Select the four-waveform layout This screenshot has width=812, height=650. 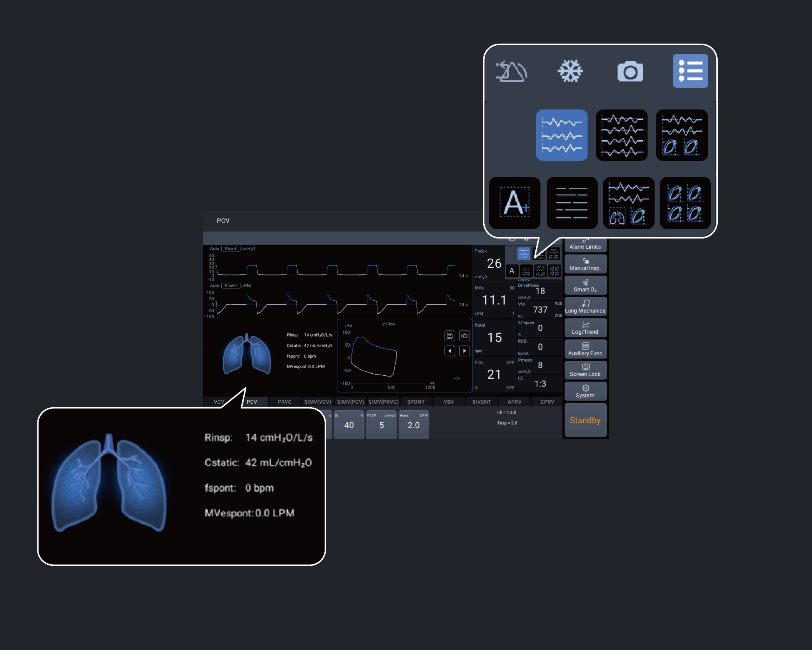[x=621, y=135]
